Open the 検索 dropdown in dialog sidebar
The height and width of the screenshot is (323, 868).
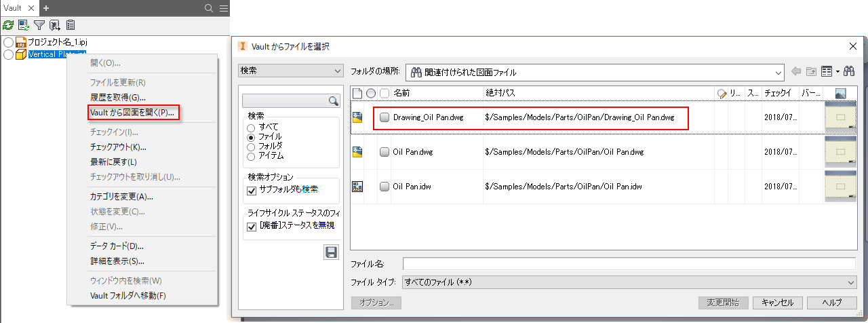click(x=291, y=71)
